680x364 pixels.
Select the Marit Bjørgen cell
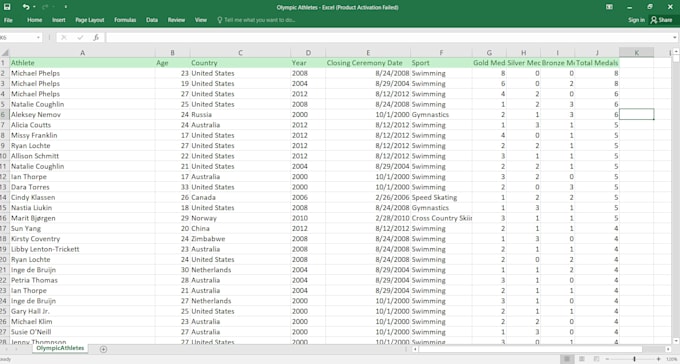(82, 218)
